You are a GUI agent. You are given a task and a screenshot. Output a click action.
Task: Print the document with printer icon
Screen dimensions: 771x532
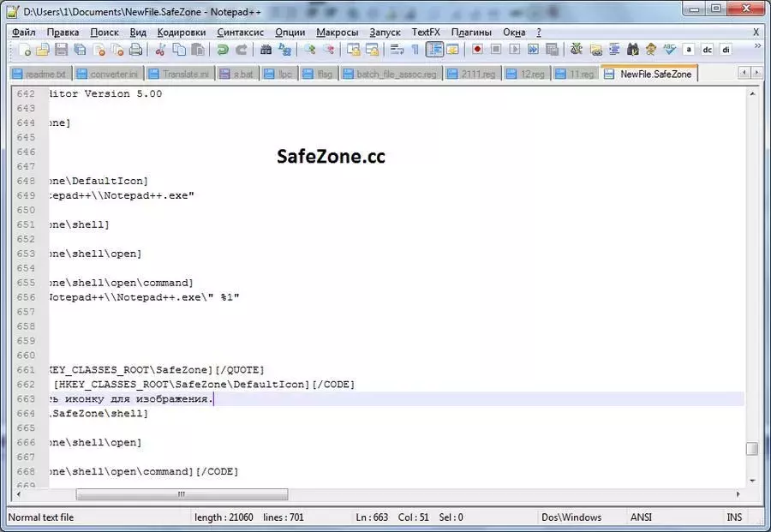pos(135,50)
